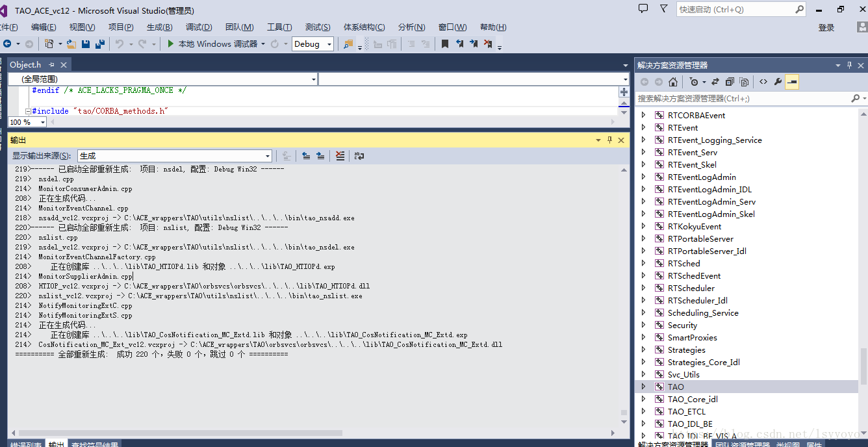Toggle a bookmark on the current line
This screenshot has height=447, width=868.
(x=445, y=44)
